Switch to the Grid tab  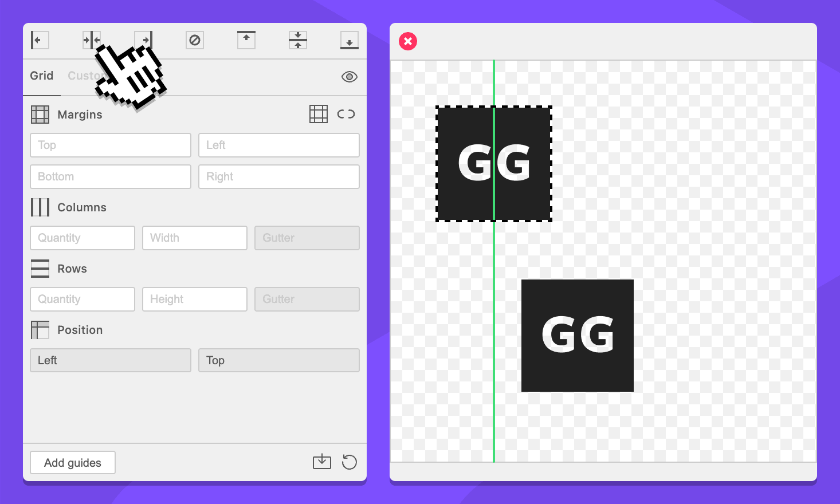point(42,76)
